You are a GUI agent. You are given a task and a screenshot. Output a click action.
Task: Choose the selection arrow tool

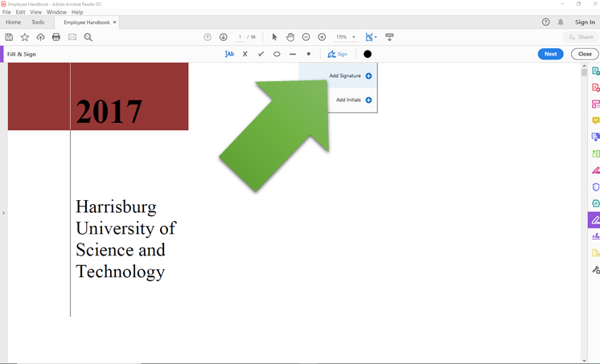[x=274, y=37]
